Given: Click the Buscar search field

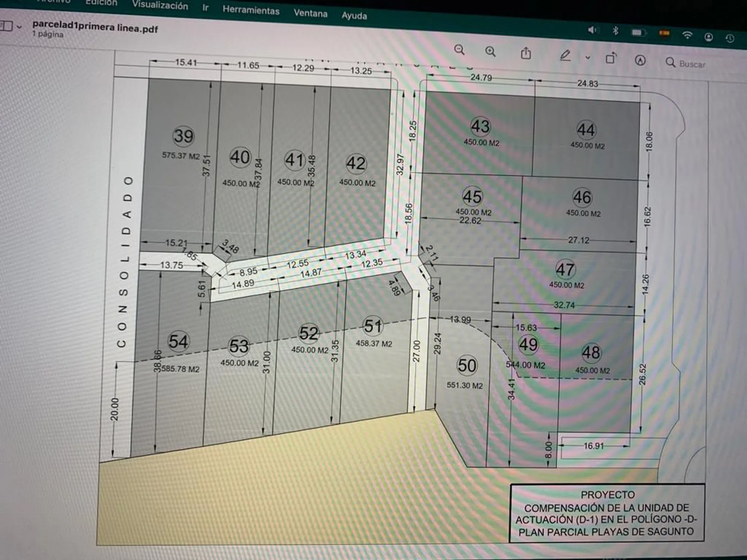Looking at the screenshot, I should click(692, 64).
